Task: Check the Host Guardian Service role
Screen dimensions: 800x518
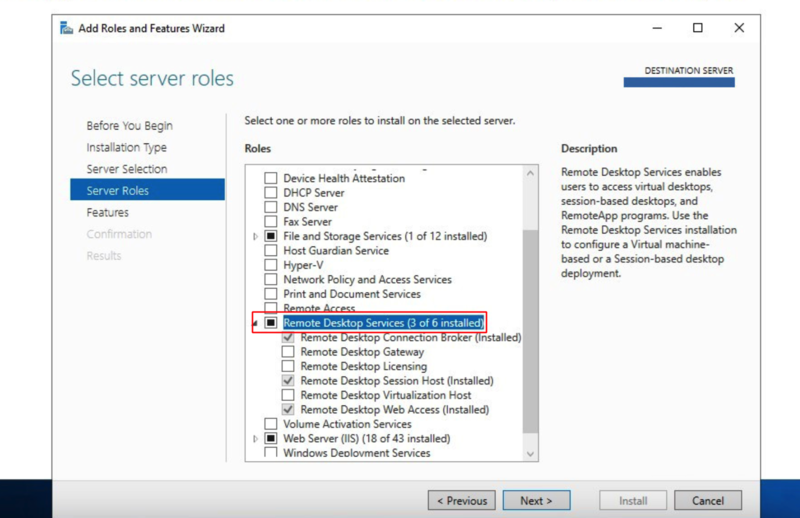Action: tap(271, 251)
